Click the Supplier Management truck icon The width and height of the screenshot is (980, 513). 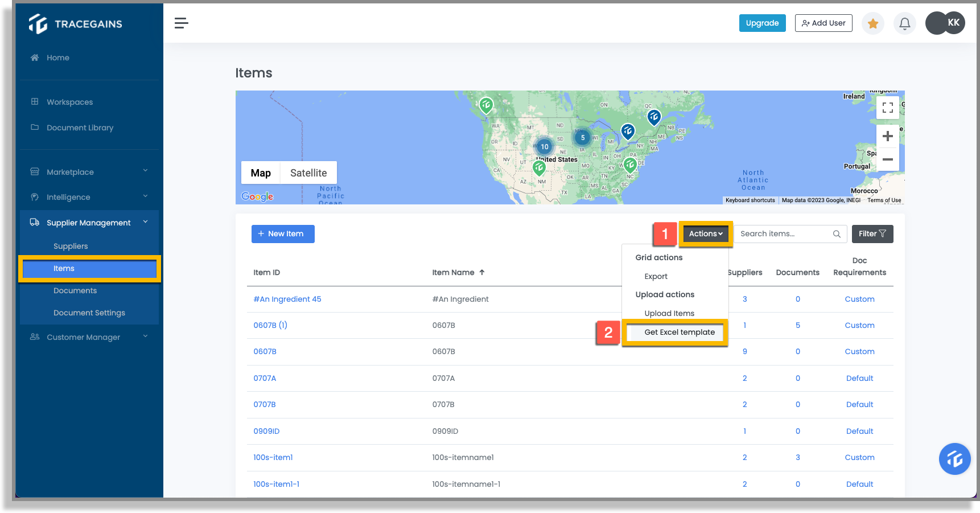click(35, 222)
